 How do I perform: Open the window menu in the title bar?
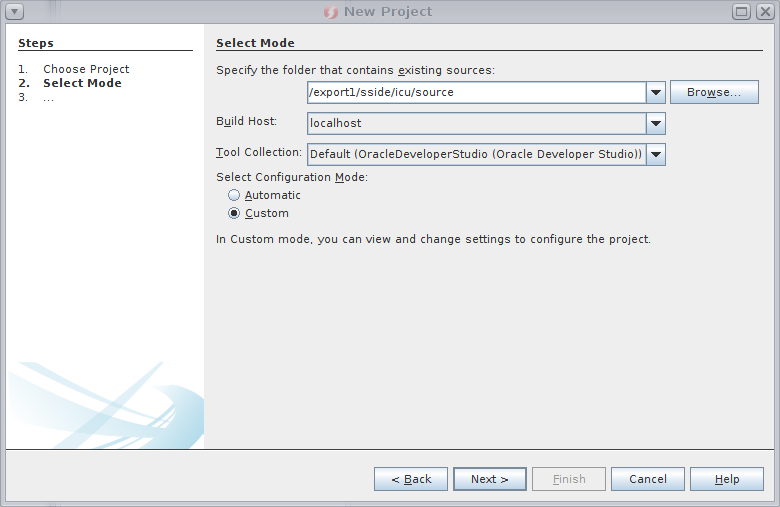[x=15, y=12]
